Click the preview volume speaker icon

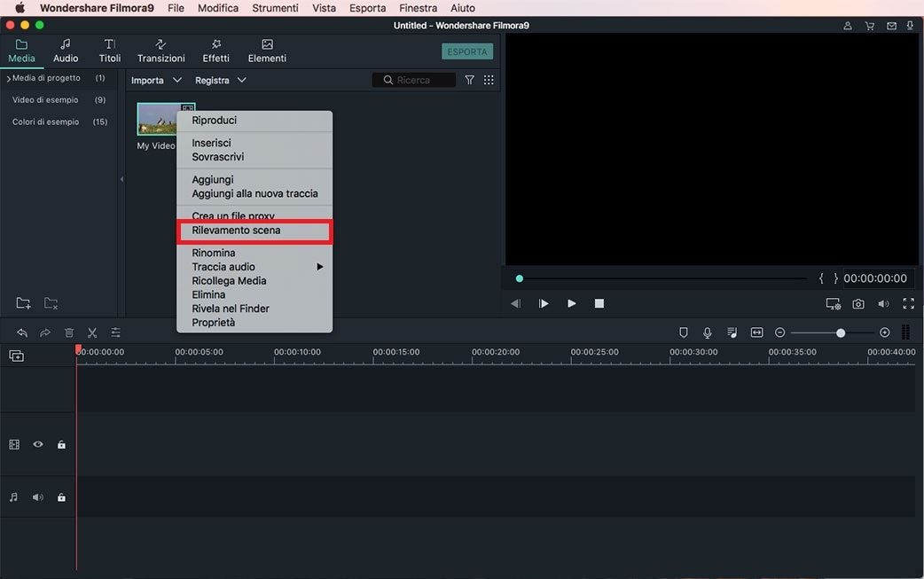point(883,304)
